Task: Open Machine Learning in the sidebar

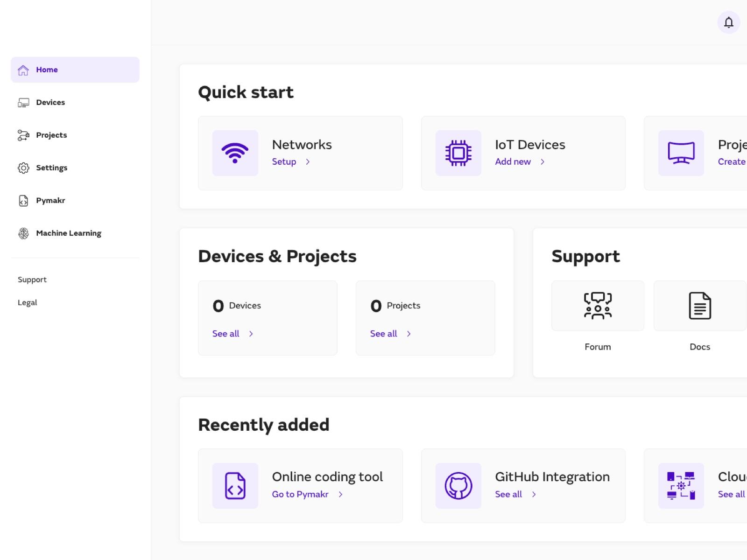Action: point(75,233)
